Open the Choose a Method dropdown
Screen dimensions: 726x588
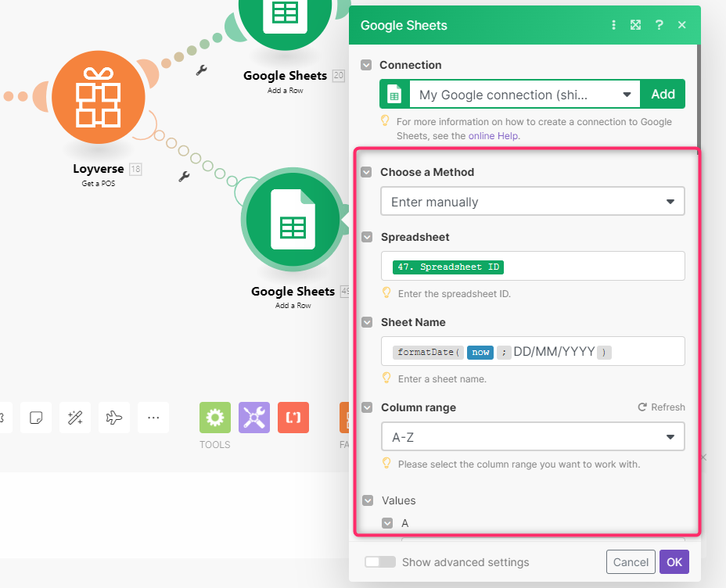pos(532,202)
